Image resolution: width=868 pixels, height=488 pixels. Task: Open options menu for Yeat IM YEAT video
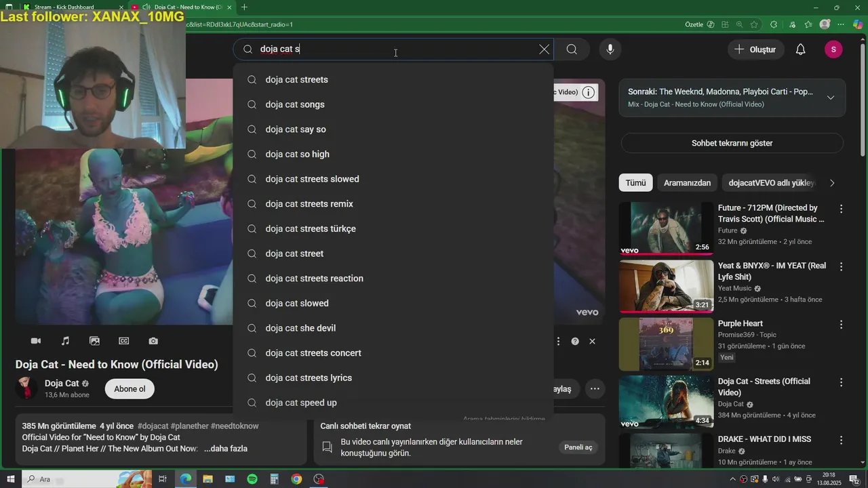pyautogui.click(x=841, y=267)
